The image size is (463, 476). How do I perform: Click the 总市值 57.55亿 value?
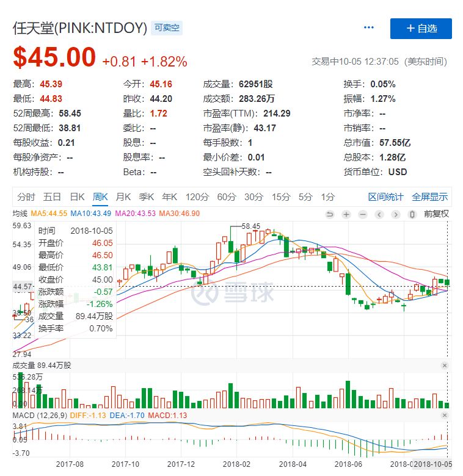point(395,143)
